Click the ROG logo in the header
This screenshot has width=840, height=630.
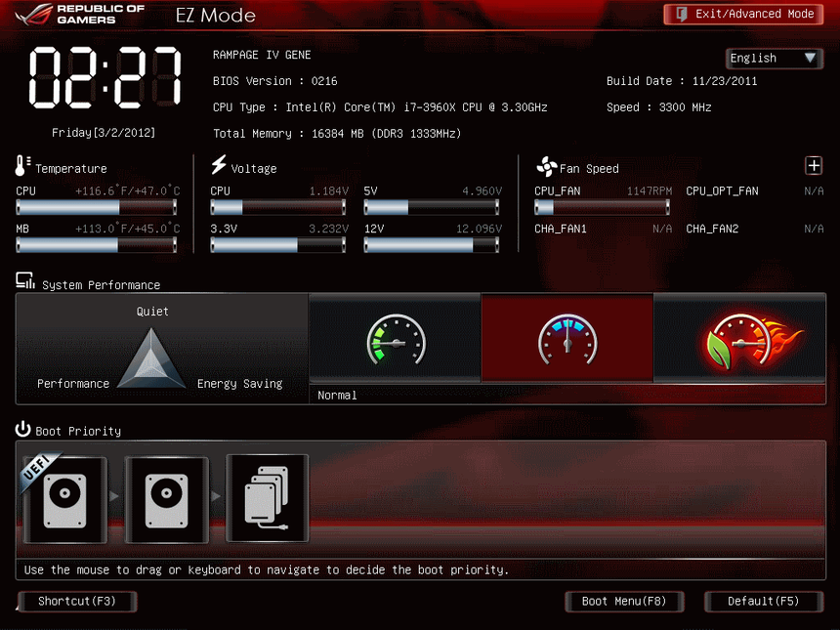pyautogui.click(x=33, y=14)
